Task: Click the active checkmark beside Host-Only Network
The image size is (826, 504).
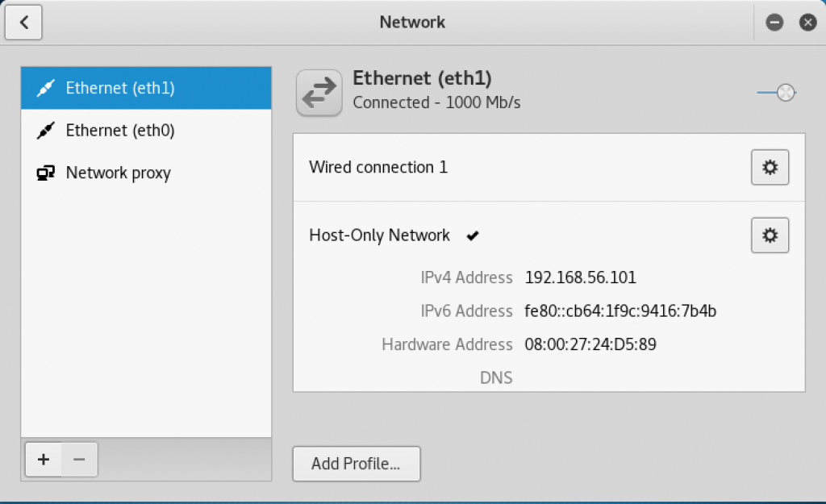Action: [473, 235]
